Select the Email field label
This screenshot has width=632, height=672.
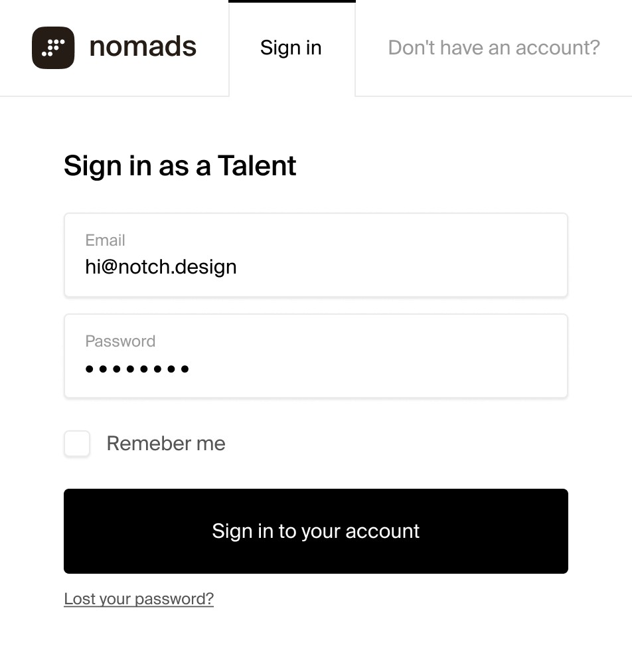pos(105,240)
